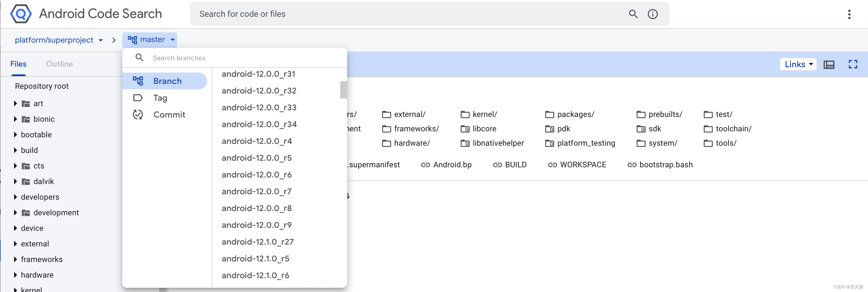868x292 pixels.
Task: Click the Commit history icon
Action: tap(138, 115)
